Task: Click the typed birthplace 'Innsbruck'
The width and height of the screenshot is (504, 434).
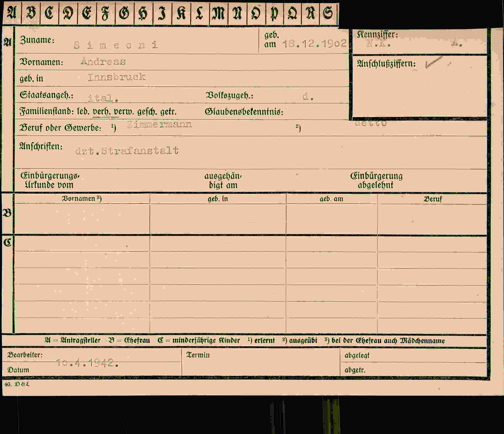Action: (117, 77)
